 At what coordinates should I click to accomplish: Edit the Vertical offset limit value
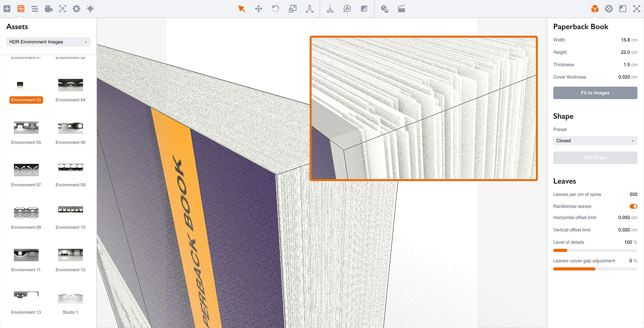624,230
